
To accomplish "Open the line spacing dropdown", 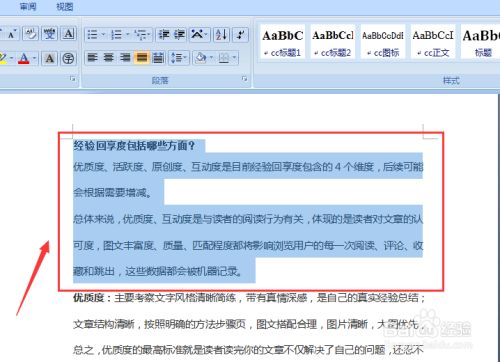I will click(179, 58).
